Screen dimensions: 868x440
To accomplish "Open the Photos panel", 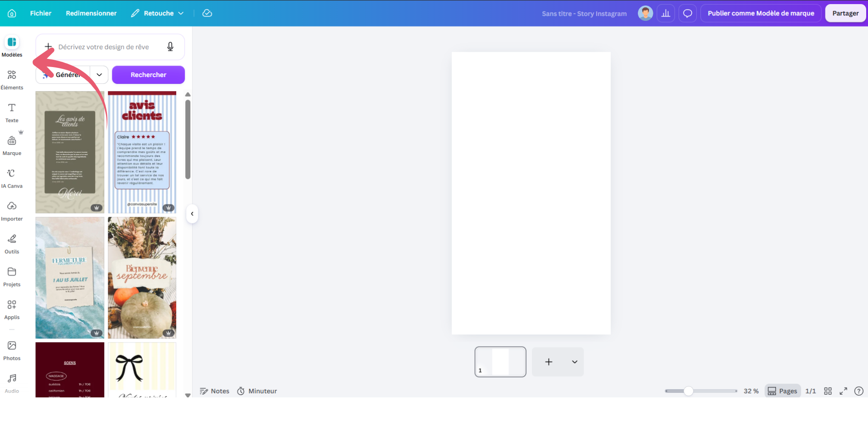I will pos(12,351).
